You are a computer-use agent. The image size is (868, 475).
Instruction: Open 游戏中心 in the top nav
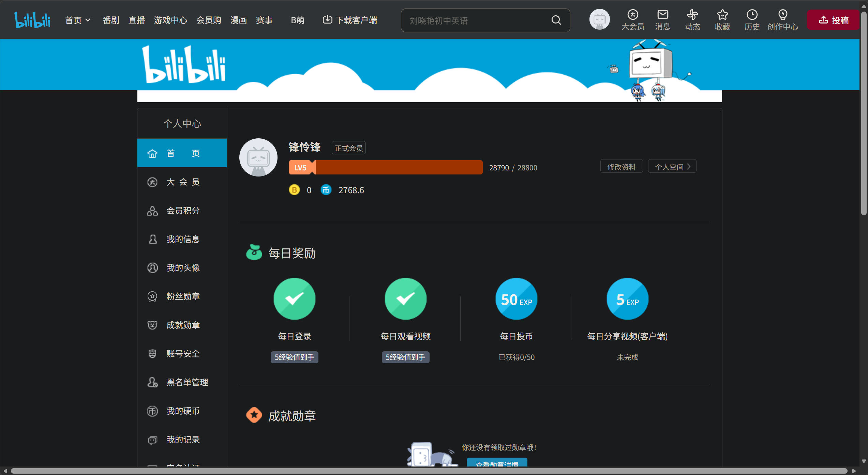tap(170, 20)
